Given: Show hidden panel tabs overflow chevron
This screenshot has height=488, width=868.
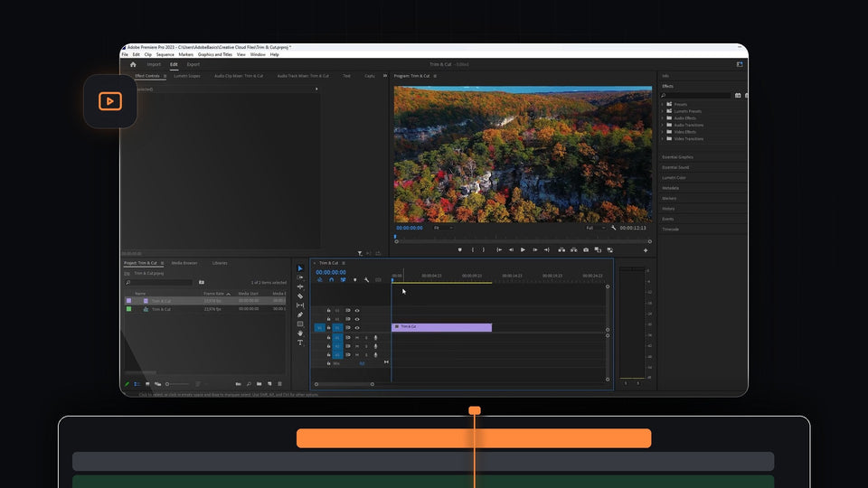Looking at the screenshot, I should 385,76.
